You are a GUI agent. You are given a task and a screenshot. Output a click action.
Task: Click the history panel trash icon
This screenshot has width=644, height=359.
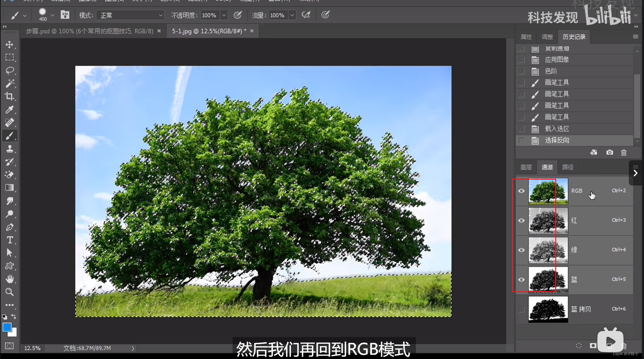click(624, 153)
